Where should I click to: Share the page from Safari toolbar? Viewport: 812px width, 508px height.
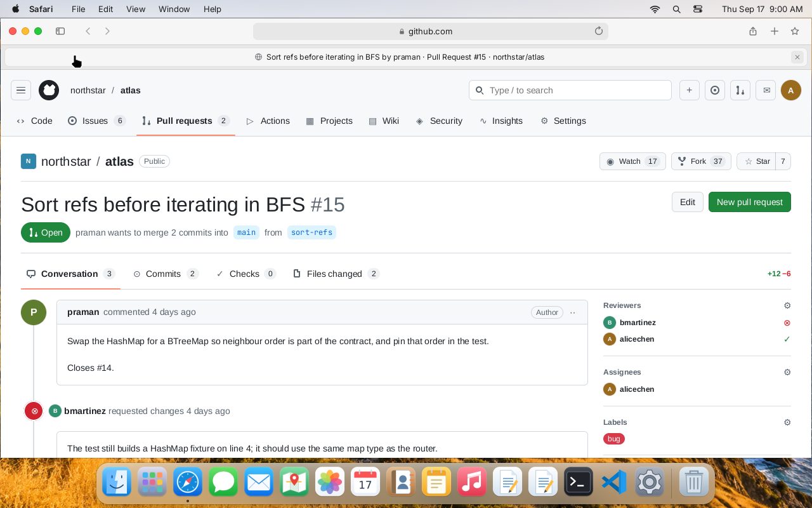(x=753, y=31)
